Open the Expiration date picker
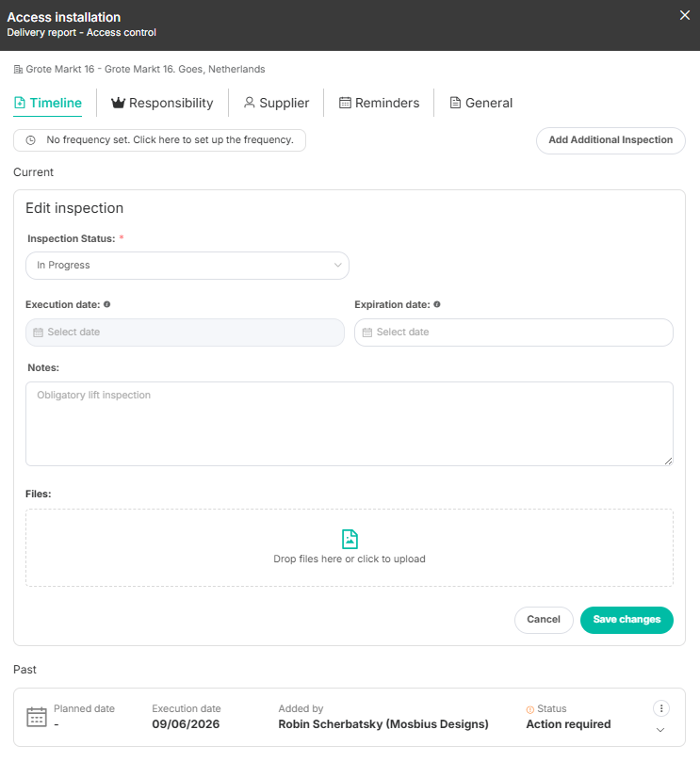This screenshot has width=700, height=762. [x=513, y=332]
